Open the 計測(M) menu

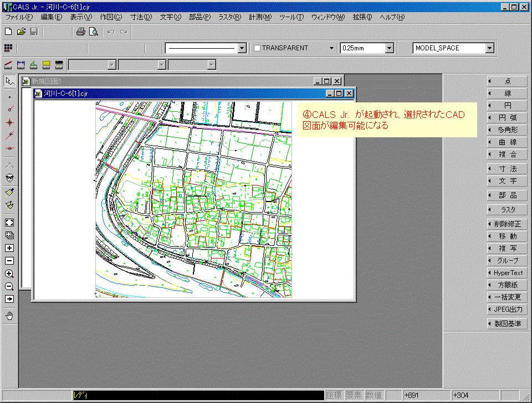point(260,17)
